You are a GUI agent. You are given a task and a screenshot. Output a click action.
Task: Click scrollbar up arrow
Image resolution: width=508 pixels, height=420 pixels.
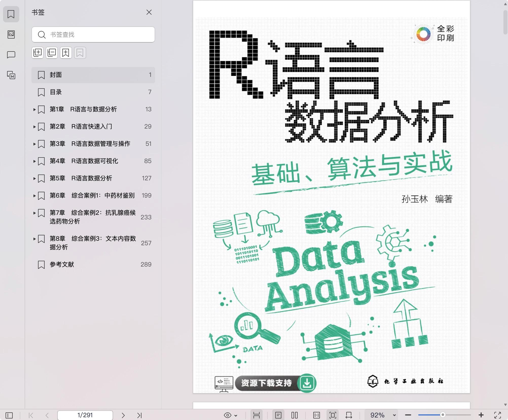coord(505,4)
